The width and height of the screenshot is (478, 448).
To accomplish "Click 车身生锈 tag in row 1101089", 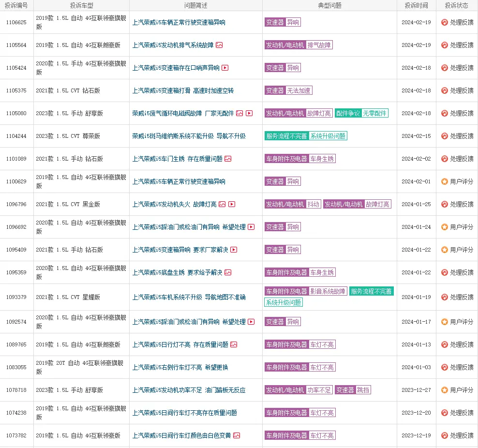I will 322,159.
